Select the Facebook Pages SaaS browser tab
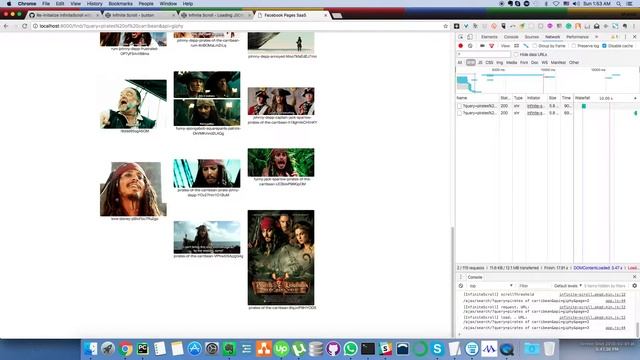Image resolution: width=640 pixels, height=360 pixels. coord(292,15)
